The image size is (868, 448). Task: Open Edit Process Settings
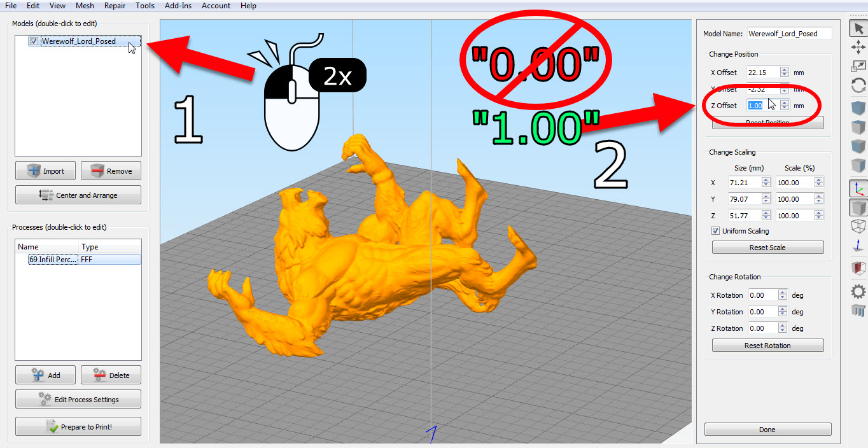(78, 400)
